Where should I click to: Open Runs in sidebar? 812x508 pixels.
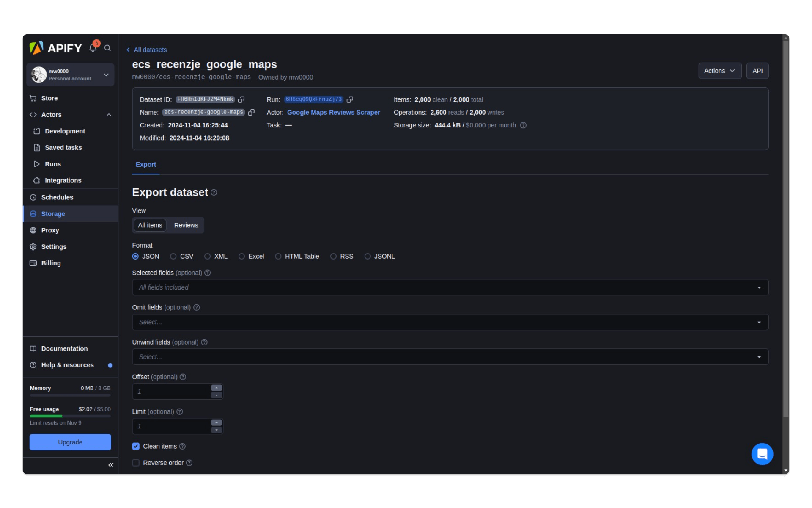pos(70,164)
